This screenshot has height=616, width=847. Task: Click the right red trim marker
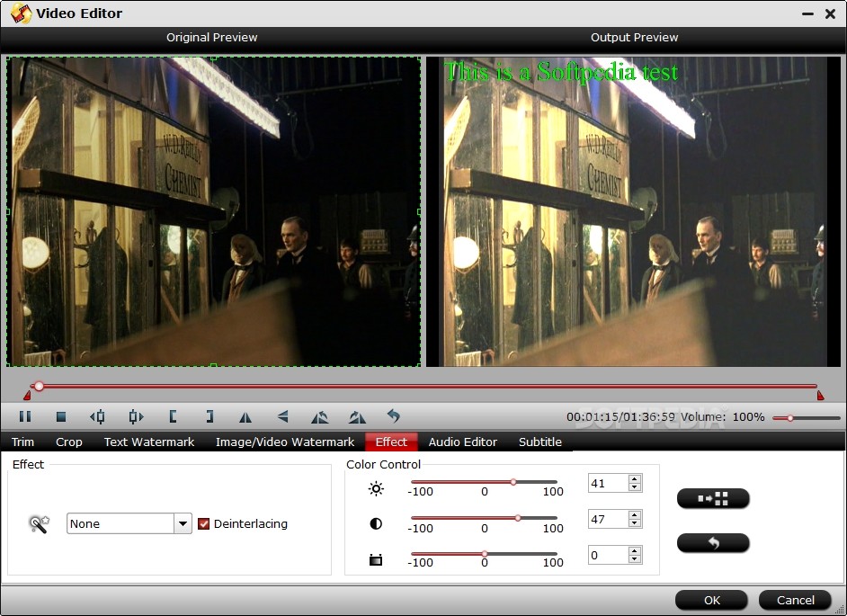point(820,396)
